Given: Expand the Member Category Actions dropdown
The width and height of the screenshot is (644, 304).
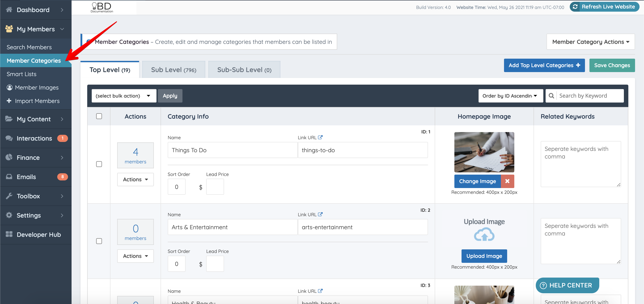Looking at the screenshot, I should tap(591, 42).
